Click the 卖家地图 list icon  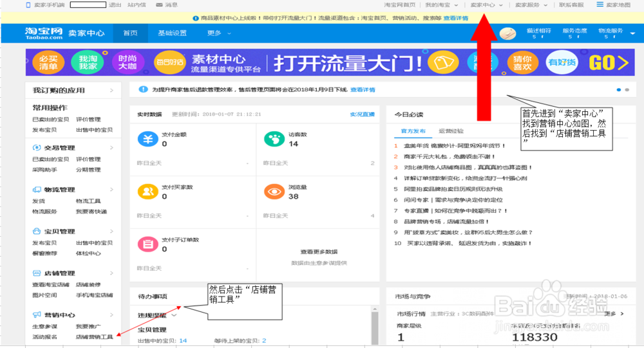pos(600,5)
